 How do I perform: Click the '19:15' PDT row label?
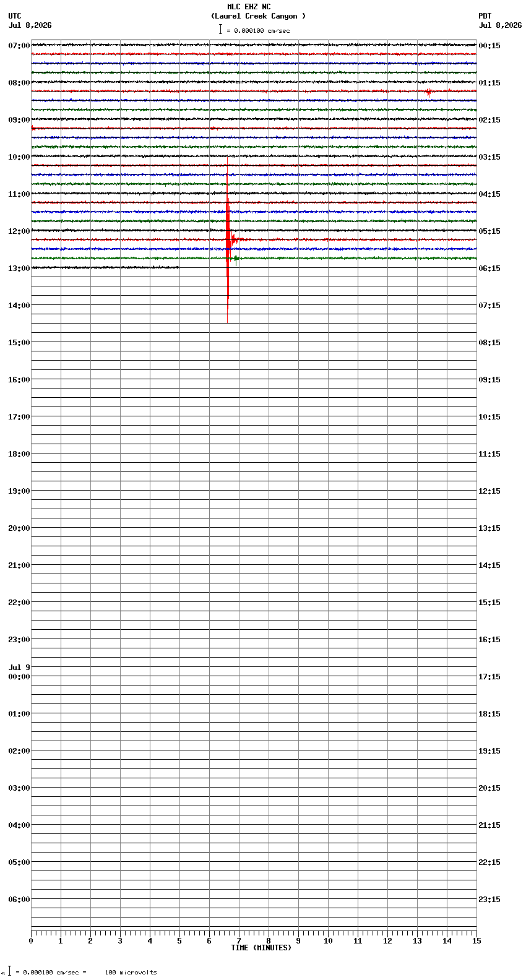[489, 750]
